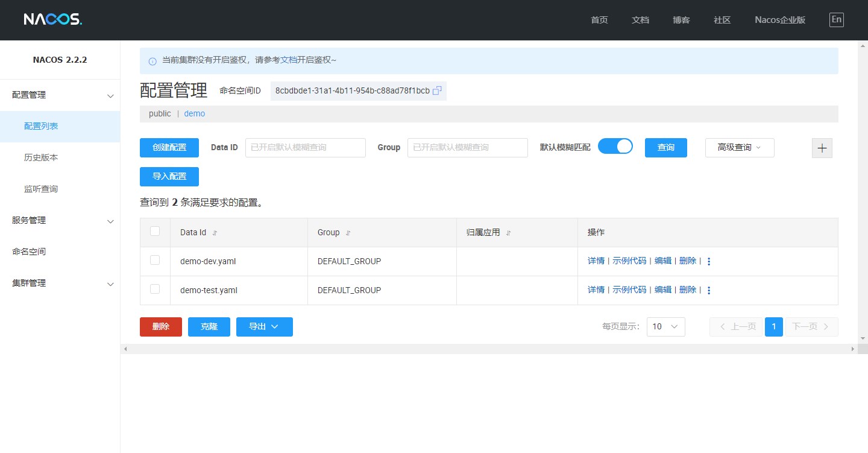The width and height of the screenshot is (868, 453).
Task: Click DEFAULT_GROUP in demo-dev.yaml row
Action: (349, 262)
